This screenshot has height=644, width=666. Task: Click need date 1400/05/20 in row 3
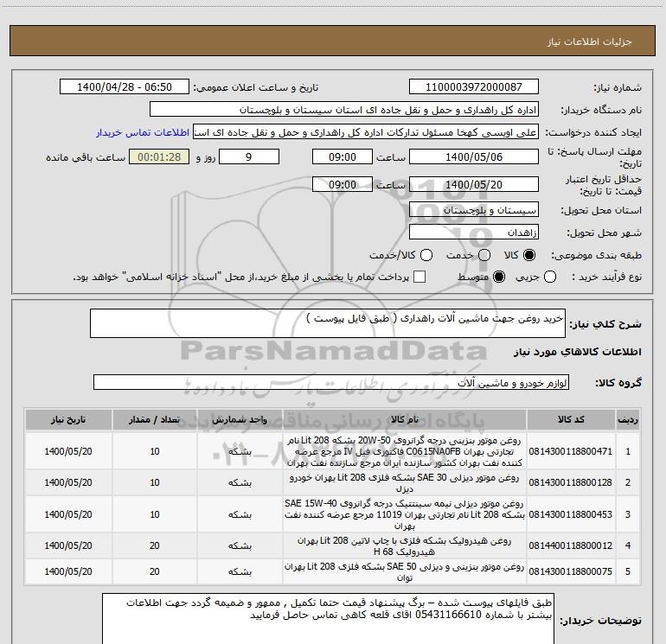point(68,514)
